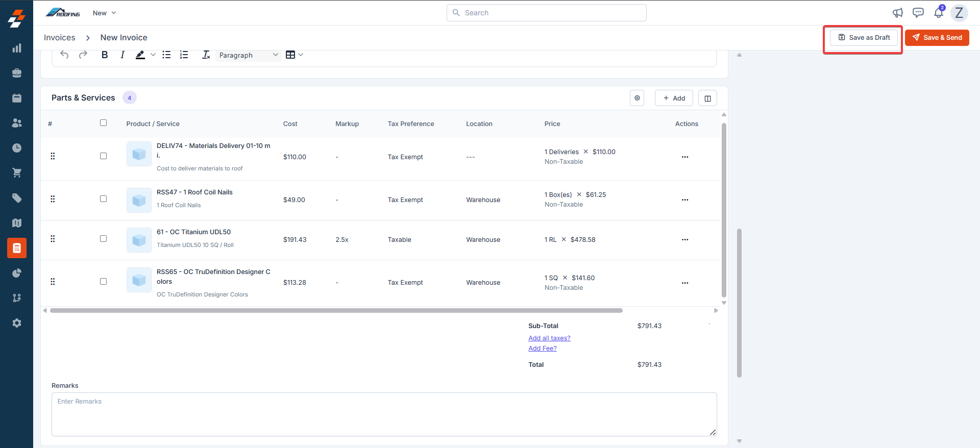Viewport: 980px width, 448px height.
Task: Redo the editor change
Action: coord(83,55)
